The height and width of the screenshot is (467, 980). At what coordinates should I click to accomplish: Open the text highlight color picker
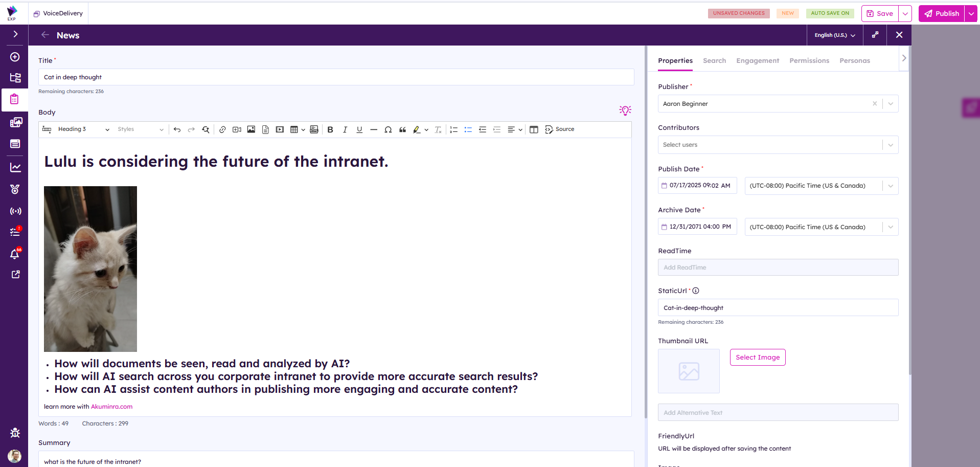click(426, 130)
